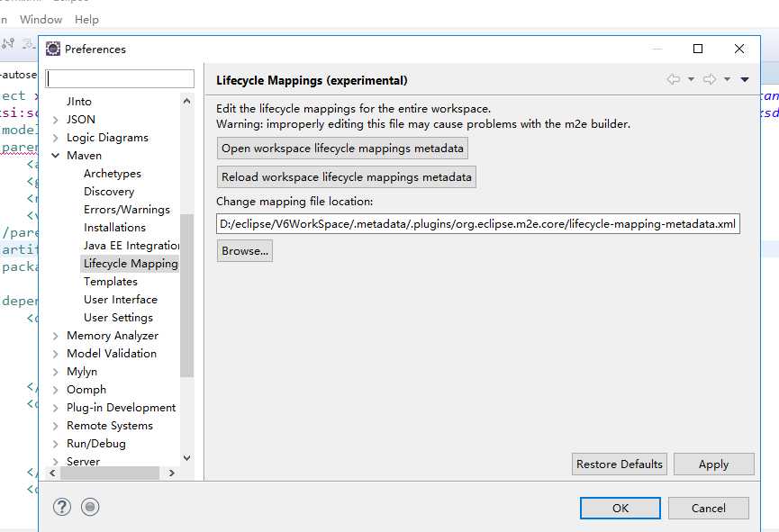Expand the Remote Systems node
Screen dimensions: 779x532
point(55,426)
